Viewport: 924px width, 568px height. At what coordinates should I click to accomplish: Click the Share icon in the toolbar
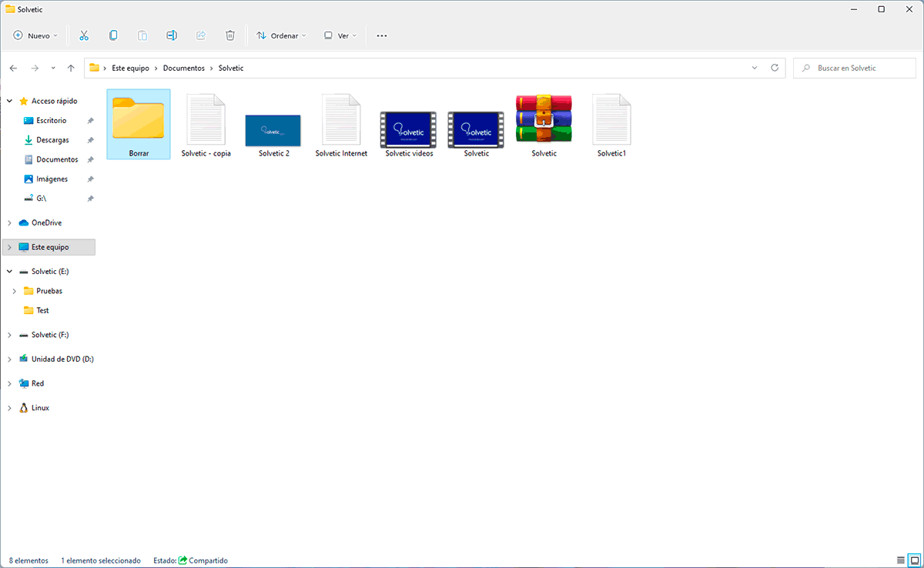(x=201, y=35)
